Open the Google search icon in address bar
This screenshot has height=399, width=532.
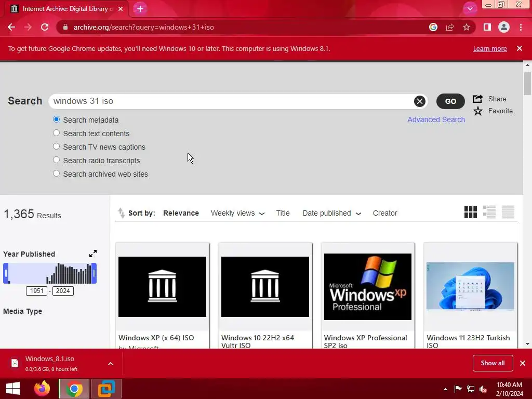point(433,27)
